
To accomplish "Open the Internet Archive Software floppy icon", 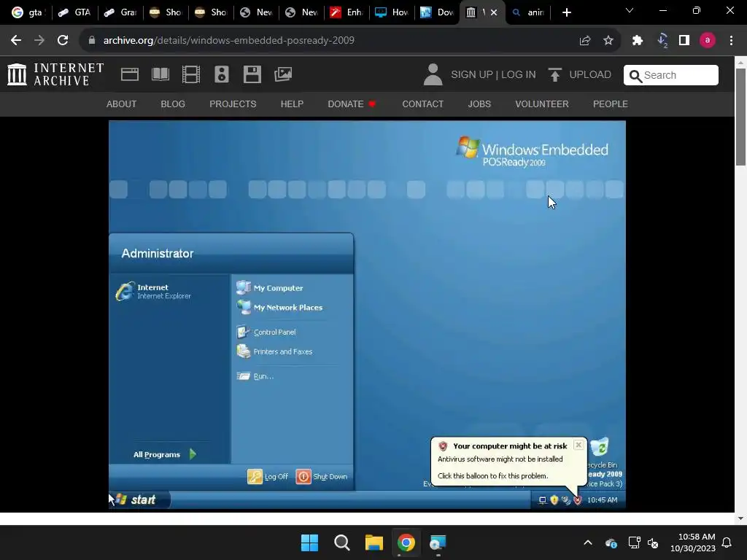I will pyautogui.click(x=252, y=75).
